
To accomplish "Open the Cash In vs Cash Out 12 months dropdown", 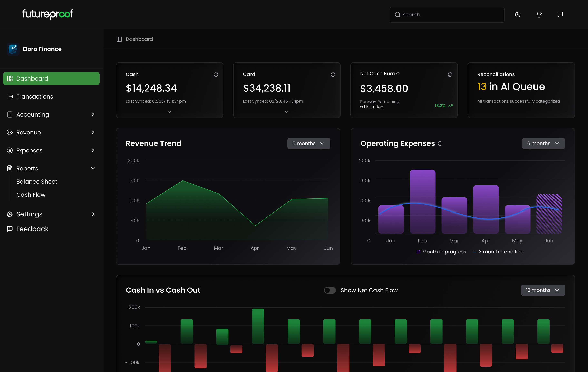I will [543, 290].
